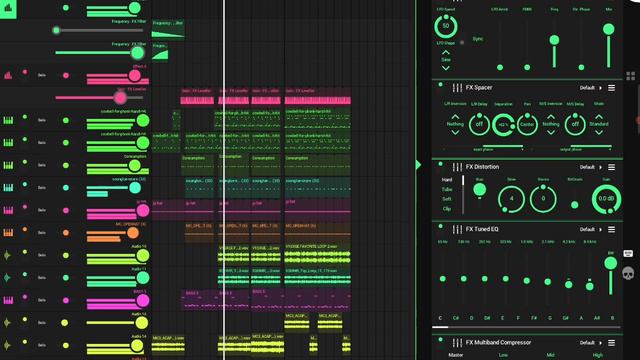
Task: Select the Clip distortion type
Action: click(447, 209)
